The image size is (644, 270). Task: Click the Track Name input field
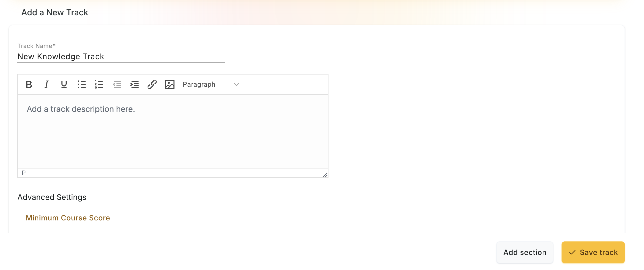pyautogui.click(x=121, y=57)
